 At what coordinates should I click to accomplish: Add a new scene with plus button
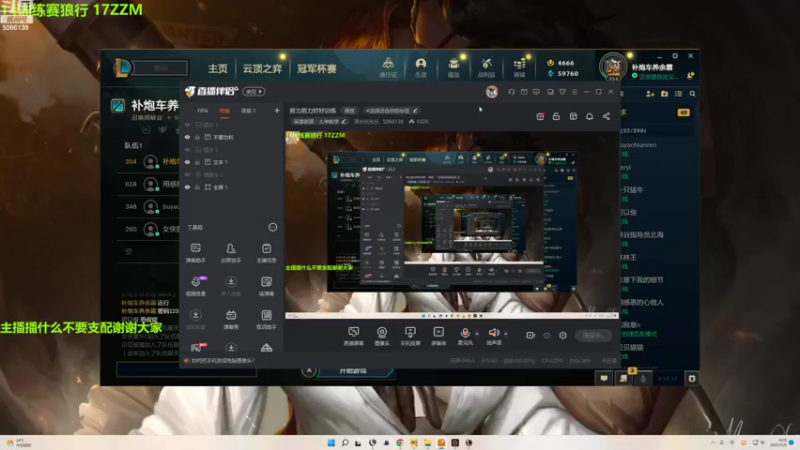tap(277, 110)
